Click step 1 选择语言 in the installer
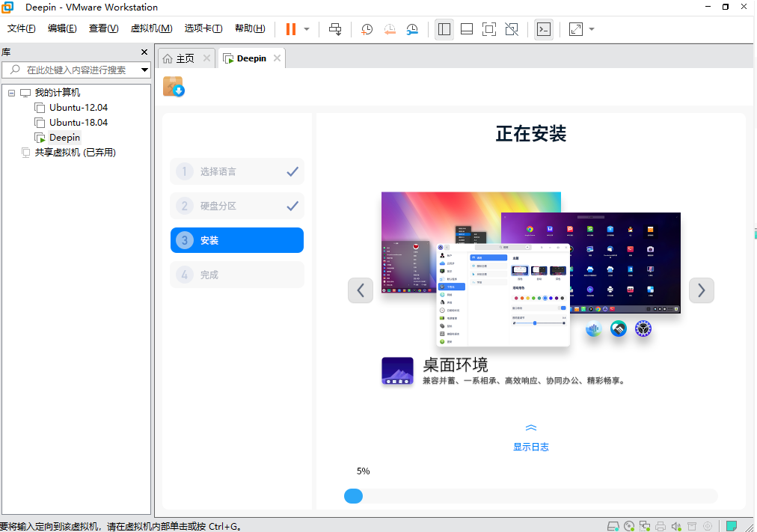Screen dimensions: 757x532 [237, 171]
